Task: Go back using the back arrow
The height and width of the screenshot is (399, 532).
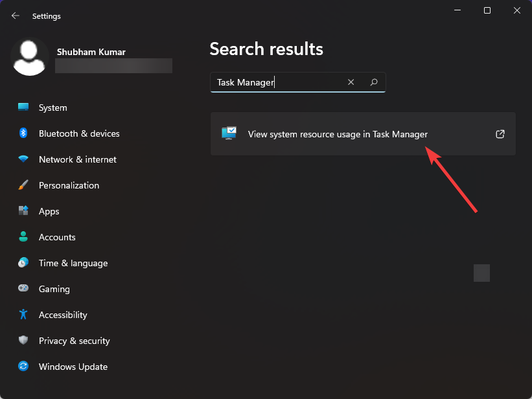Action: click(x=15, y=16)
